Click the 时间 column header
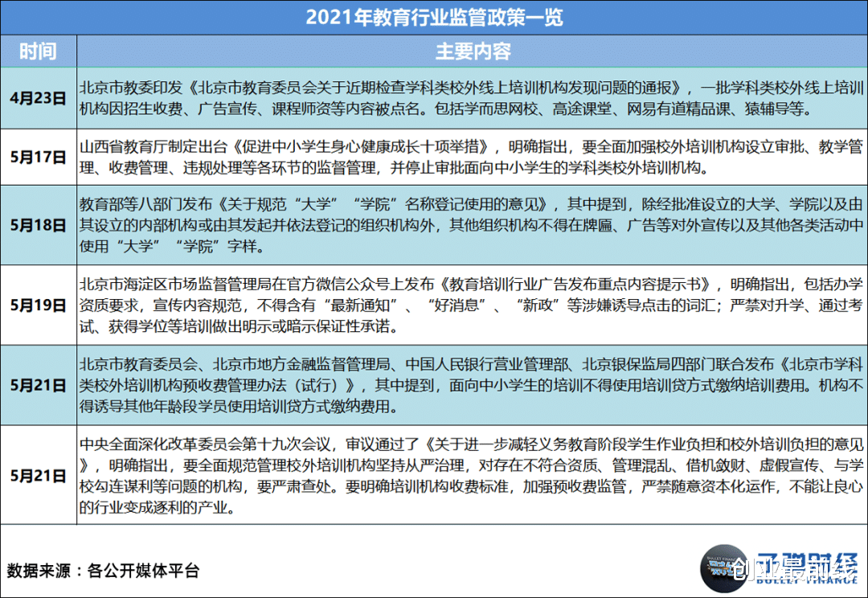Image resolution: width=868 pixels, height=598 pixels. 39,51
